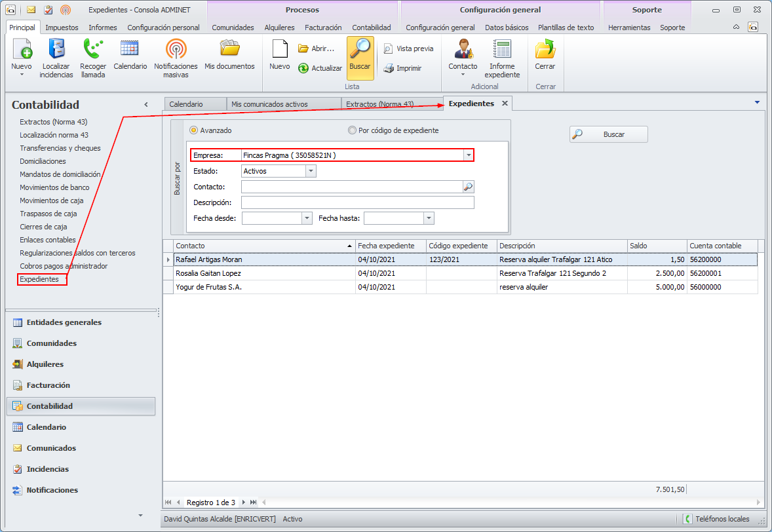The height and width of the screenshot is (532, 772).
Task: Open the tab list dropdown arrow
Action: [757, 102]
